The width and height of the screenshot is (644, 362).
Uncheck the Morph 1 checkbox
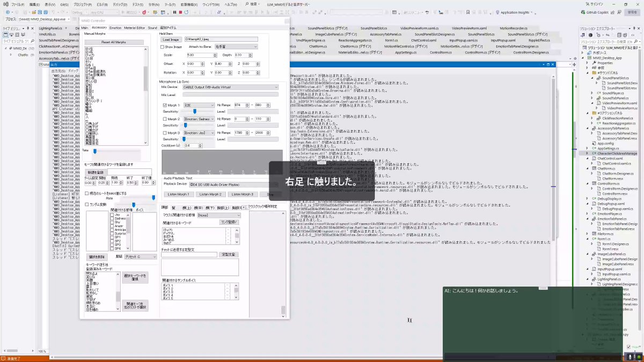tap(165, 105)
